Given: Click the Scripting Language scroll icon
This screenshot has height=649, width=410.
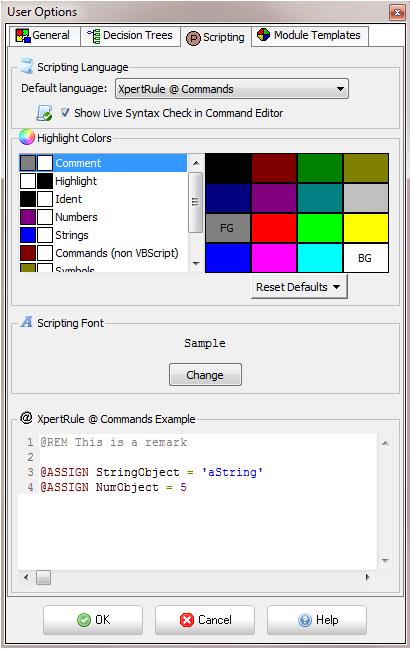Looking at the screenshot, I should pos(27,66).
